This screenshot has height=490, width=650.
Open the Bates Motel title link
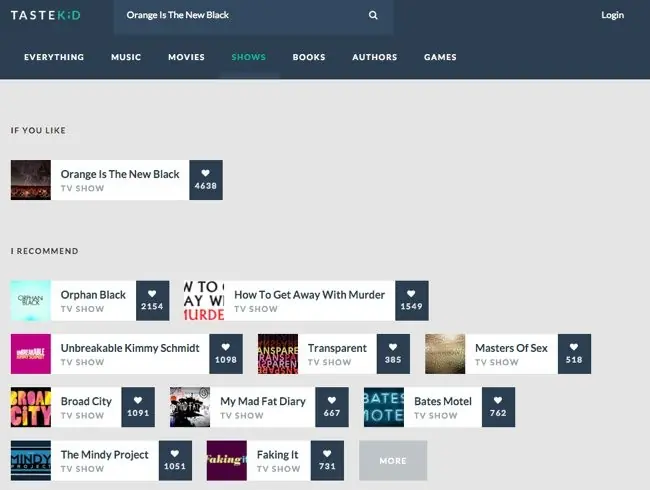[x=443, y=401]
